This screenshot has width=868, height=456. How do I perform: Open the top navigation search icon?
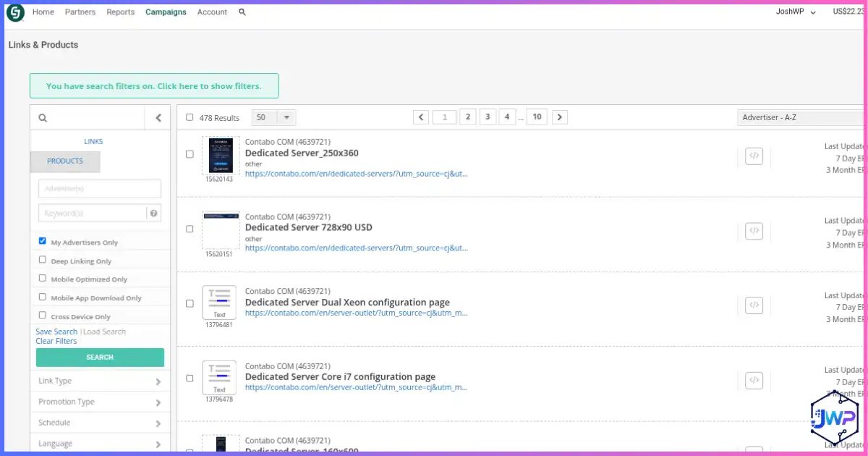pos(242,12)
